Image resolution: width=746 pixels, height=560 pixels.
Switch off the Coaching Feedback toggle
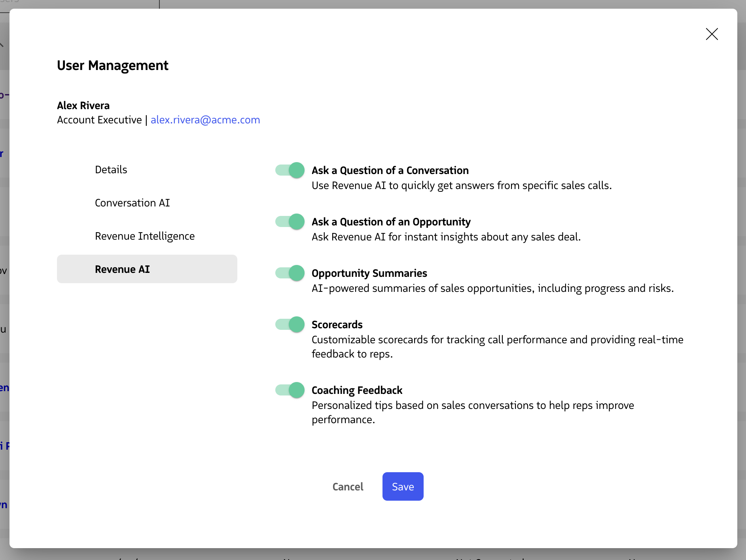click(290, 390)
